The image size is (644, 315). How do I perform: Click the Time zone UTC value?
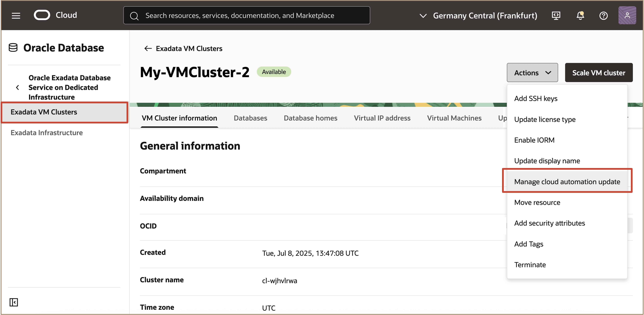[268, 308]
